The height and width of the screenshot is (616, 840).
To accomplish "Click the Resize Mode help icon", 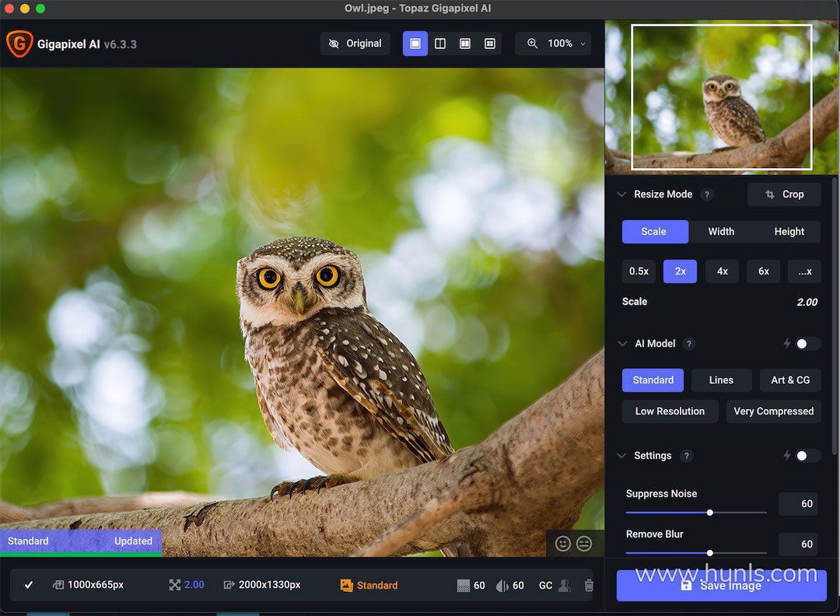I will point(706,194).
